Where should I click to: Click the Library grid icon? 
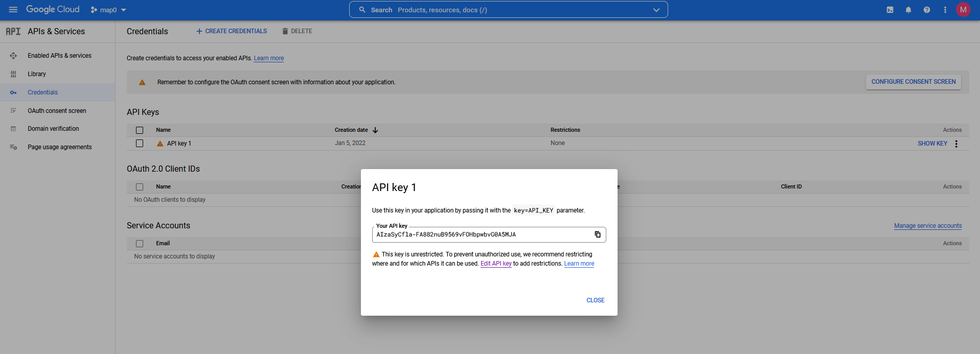click(x=13, y=74)
